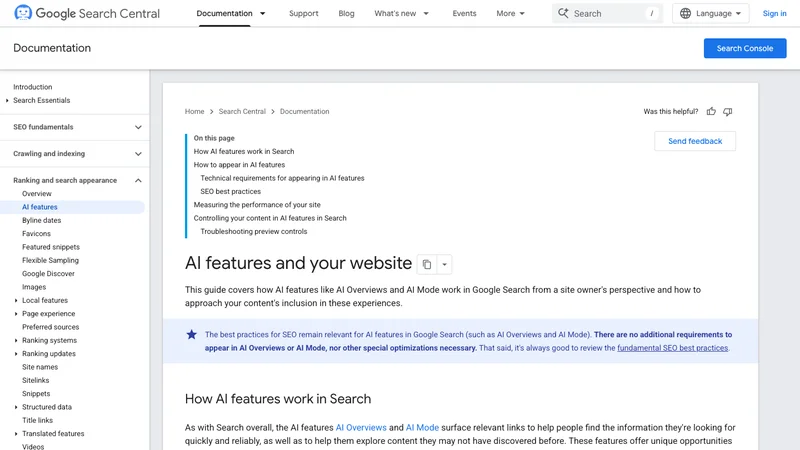This screenshot has height=450, width=800.
Task: Select the Documentation tab label
Action: (x=224, y=13)
